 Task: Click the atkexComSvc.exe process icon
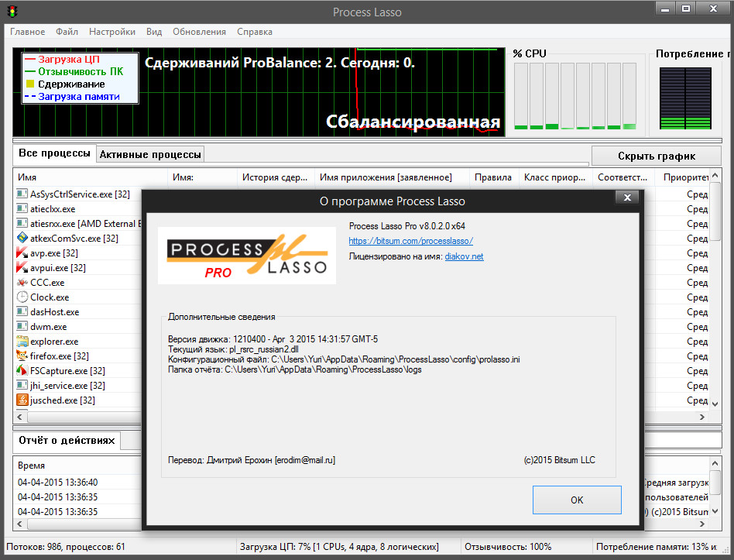click(22, 238)
